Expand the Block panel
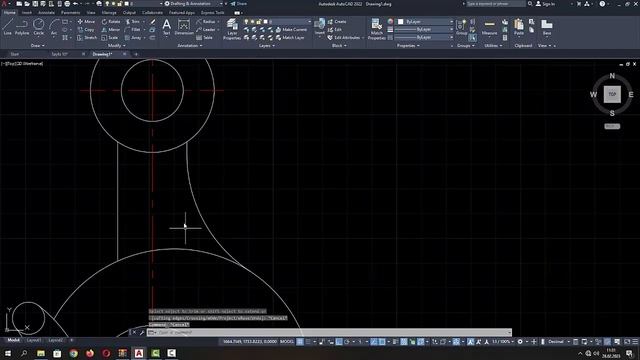Viewport: 640px width, 360px height. coord(339,46)
